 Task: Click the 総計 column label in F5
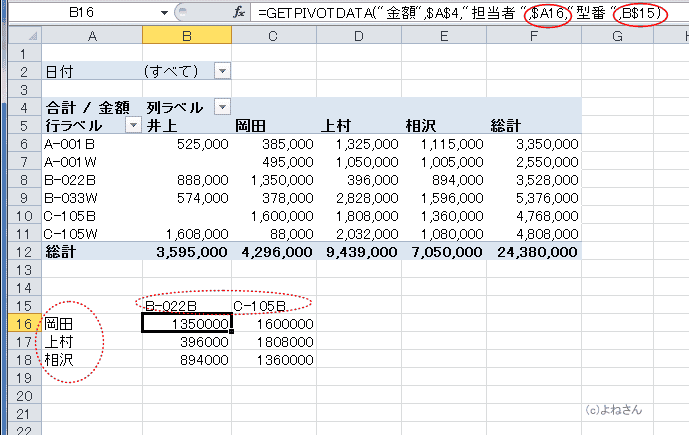point(505,126)
